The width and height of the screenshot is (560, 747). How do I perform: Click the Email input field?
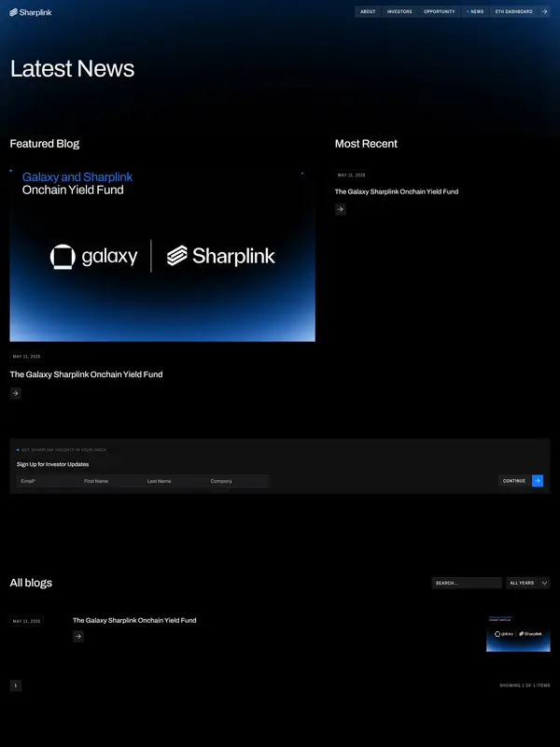tap(49, 481)
